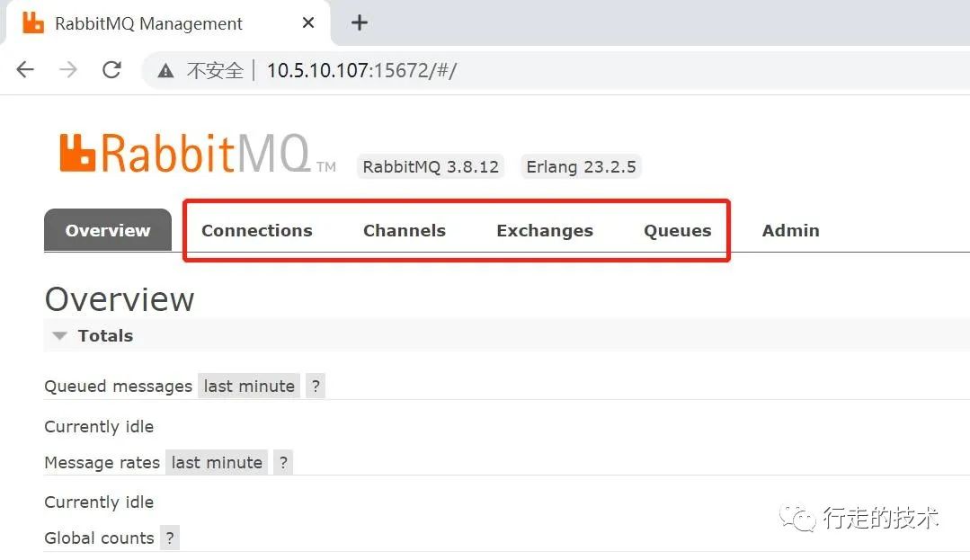Select the Queues tab
This screenshot has width=970, height=560.
click(x=677, y=231)
